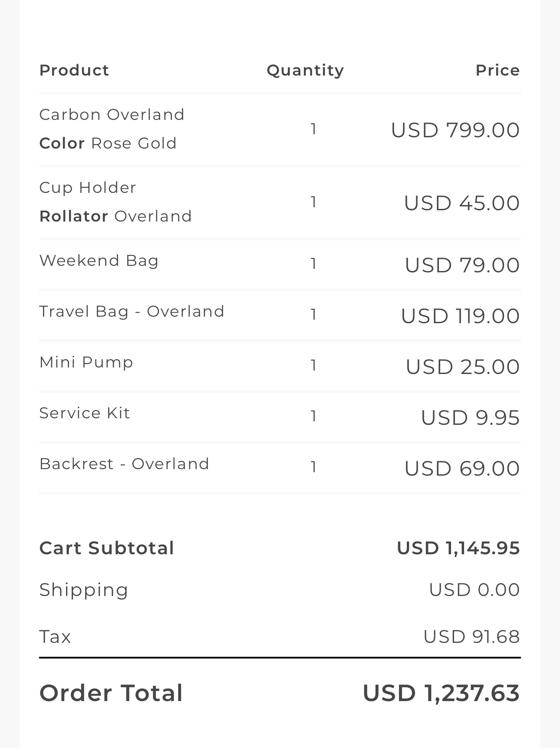Click the USD 119.00 price
The height and width of the screenshot is (748, 560).
point(460,316)
